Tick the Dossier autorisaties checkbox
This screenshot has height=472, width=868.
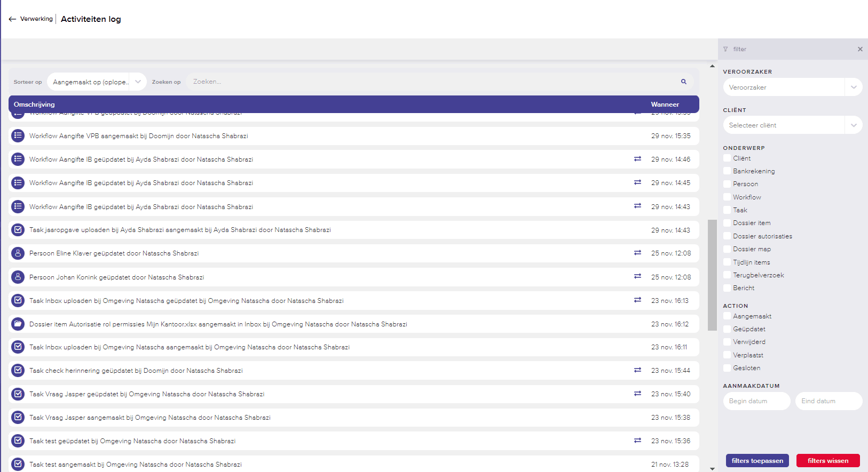pyautogui.click(x=727, y=236)
